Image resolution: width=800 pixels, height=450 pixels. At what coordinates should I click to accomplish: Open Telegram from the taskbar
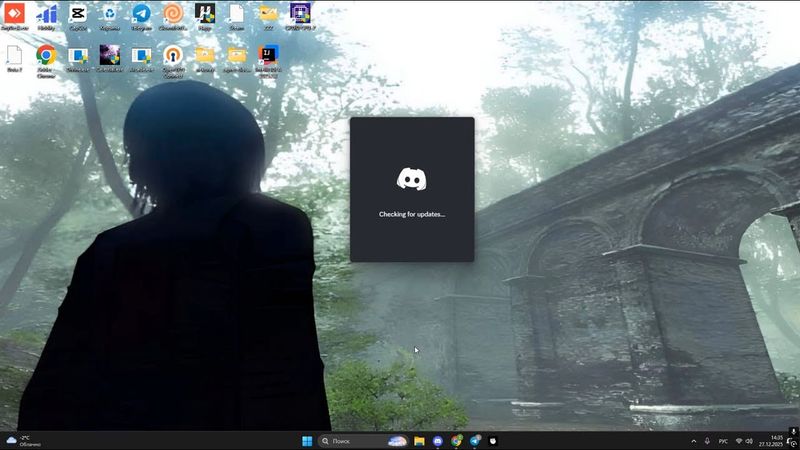[475, 441]
